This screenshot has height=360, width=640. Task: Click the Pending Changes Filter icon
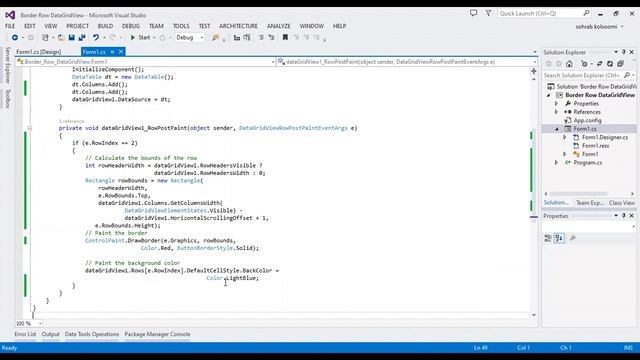click(x=584, y=64)
